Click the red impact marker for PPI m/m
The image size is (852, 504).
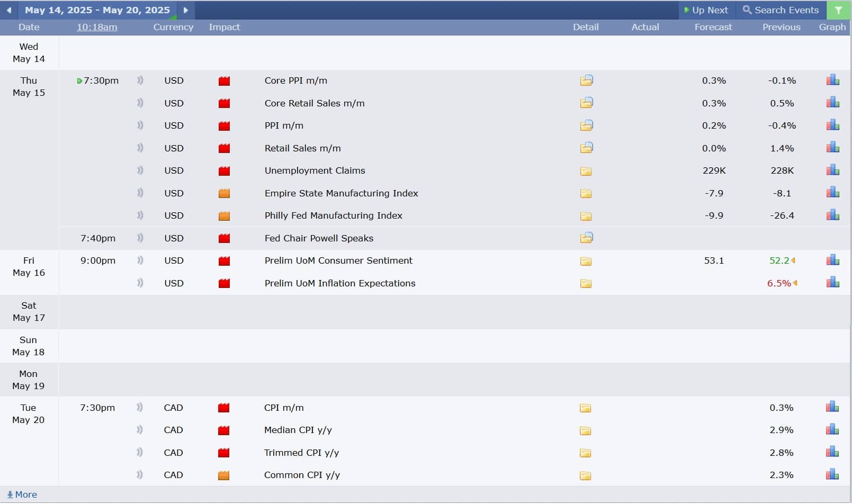(x=224, y=126)
